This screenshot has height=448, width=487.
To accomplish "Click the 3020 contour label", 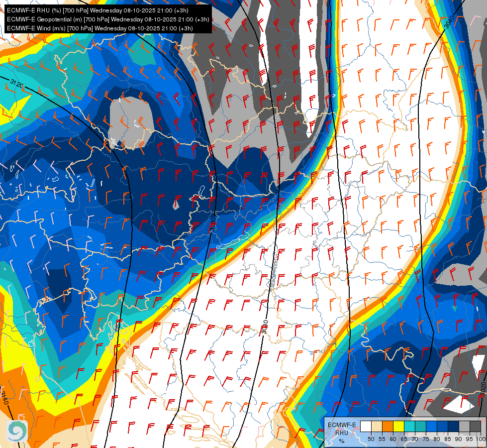I will (483, 387).
